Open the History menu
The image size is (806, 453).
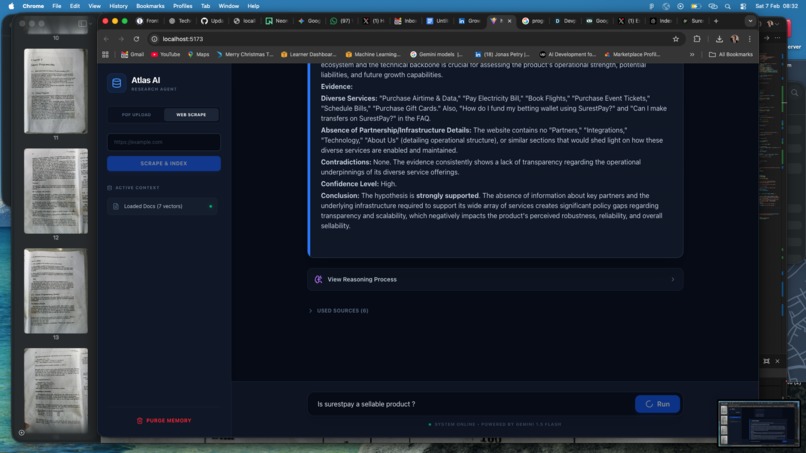click(118, 6)
